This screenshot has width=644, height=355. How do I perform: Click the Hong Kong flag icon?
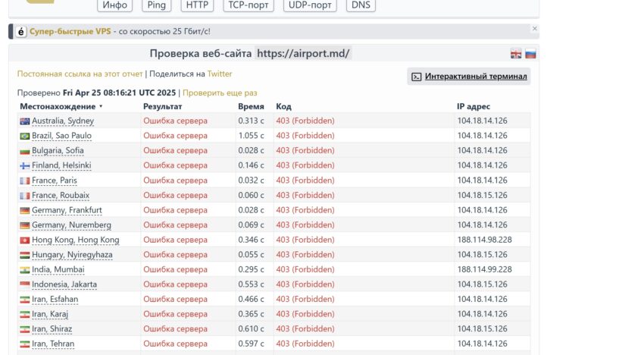(x=25, y=240)
